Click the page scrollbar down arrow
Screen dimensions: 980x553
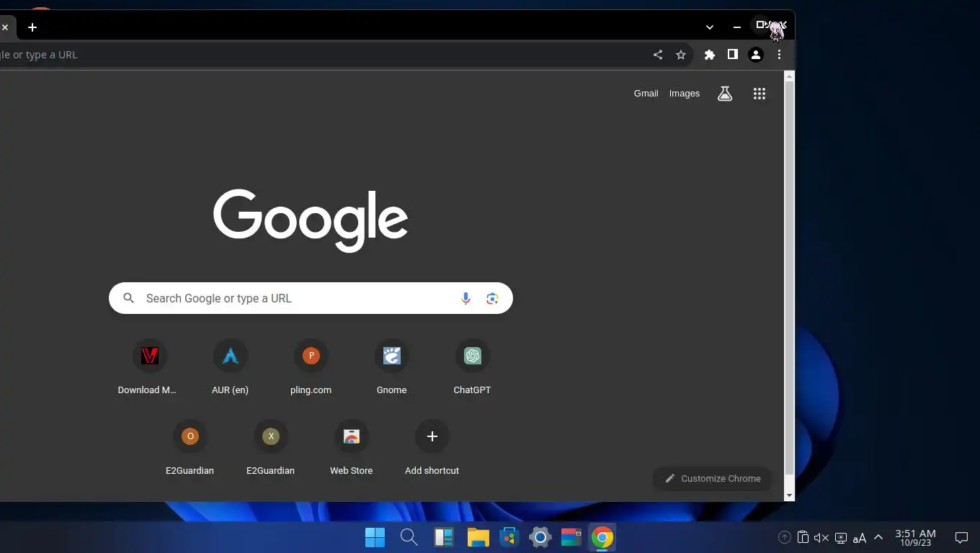[x=789, y=495]
